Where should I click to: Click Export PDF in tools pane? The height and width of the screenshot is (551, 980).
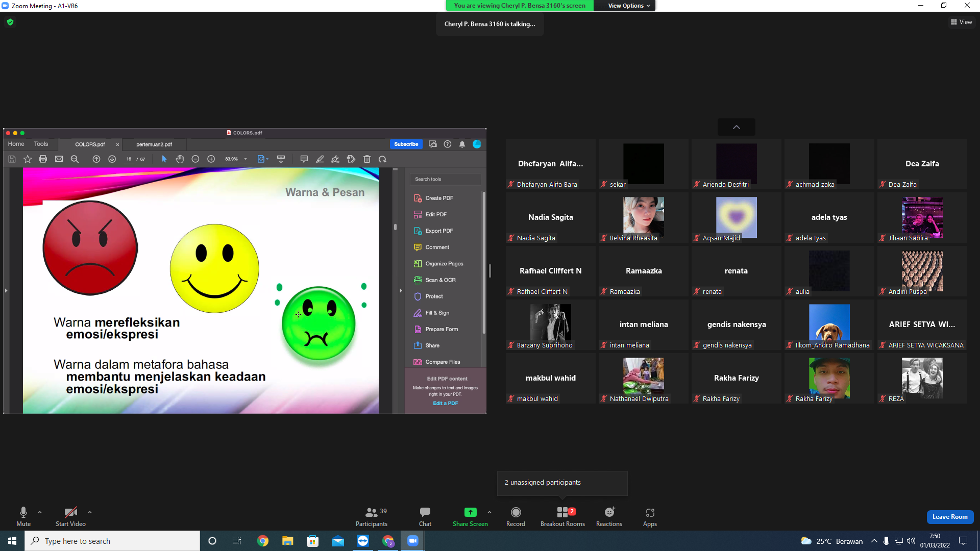point(433,231)
